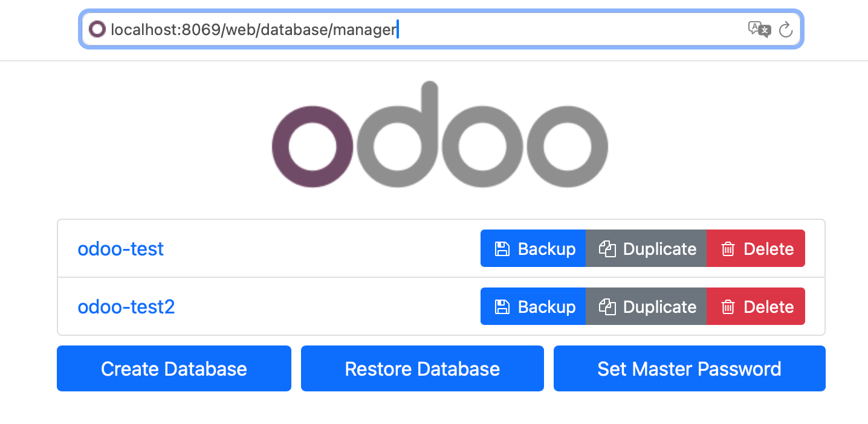868x424 pixels.
Task: Click the large Odoo logo image
Action: click(x=439, y=135)
